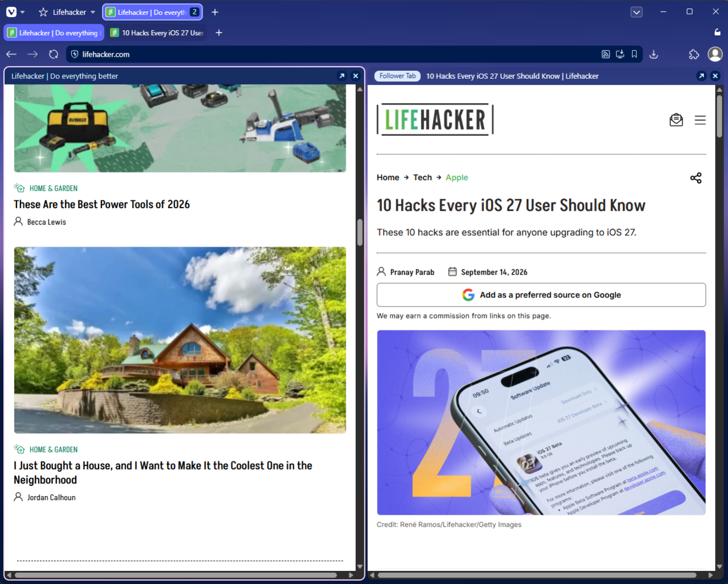Click the Tech breadcrumb link
Viewport: 728px width, 584px height.
(x=422, y=177)
